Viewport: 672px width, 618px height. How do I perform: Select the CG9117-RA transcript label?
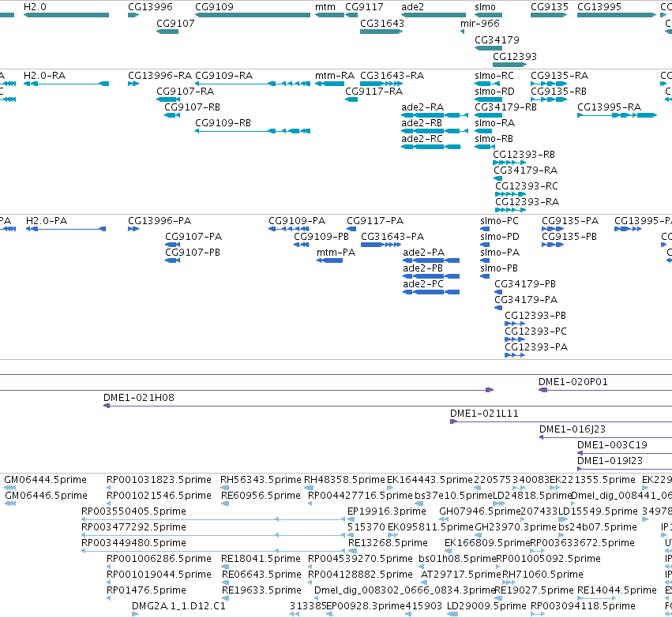click(374, 92)
